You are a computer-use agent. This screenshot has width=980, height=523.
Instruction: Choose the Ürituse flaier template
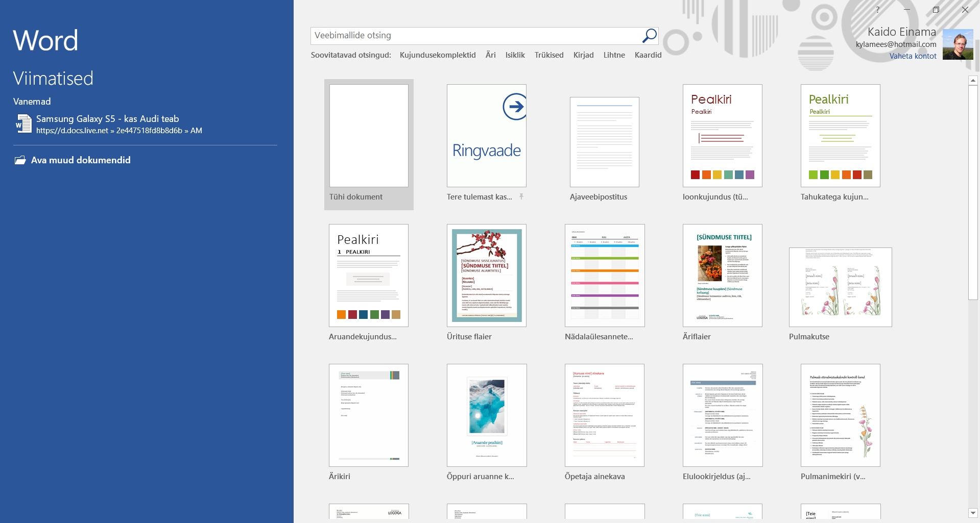tap(487, 276)
